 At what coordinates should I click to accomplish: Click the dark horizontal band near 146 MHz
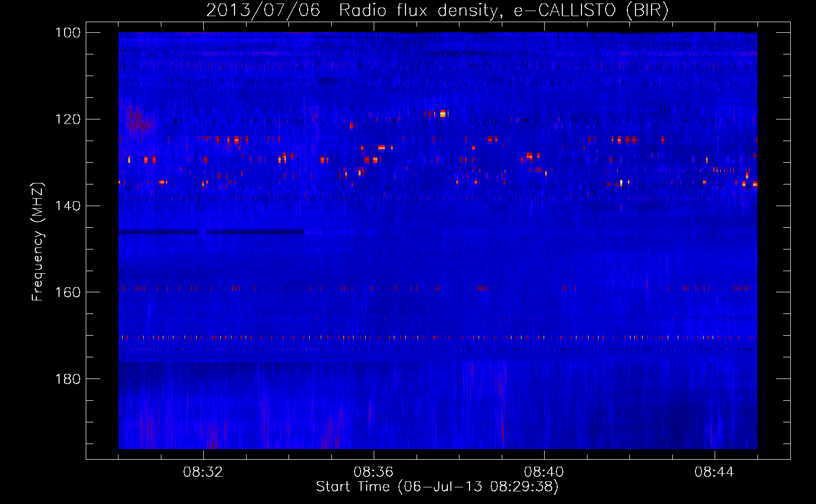point(211,232)
